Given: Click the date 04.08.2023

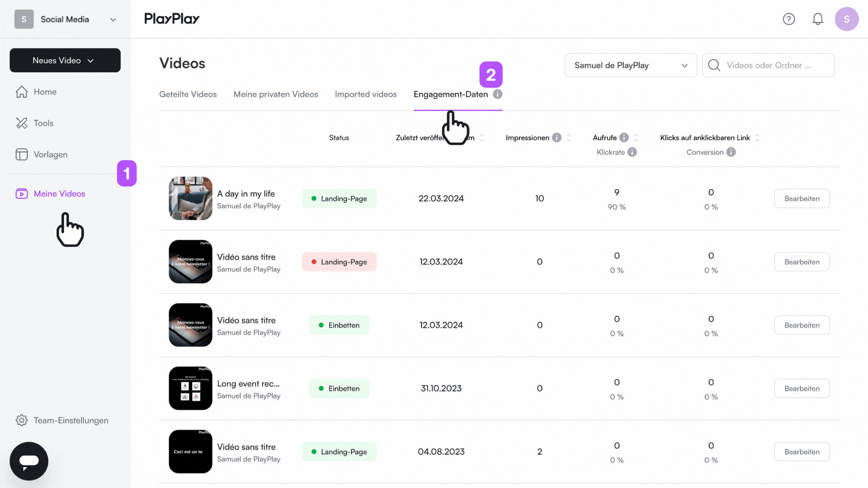Looking at the screenshot, I should 441,451.
